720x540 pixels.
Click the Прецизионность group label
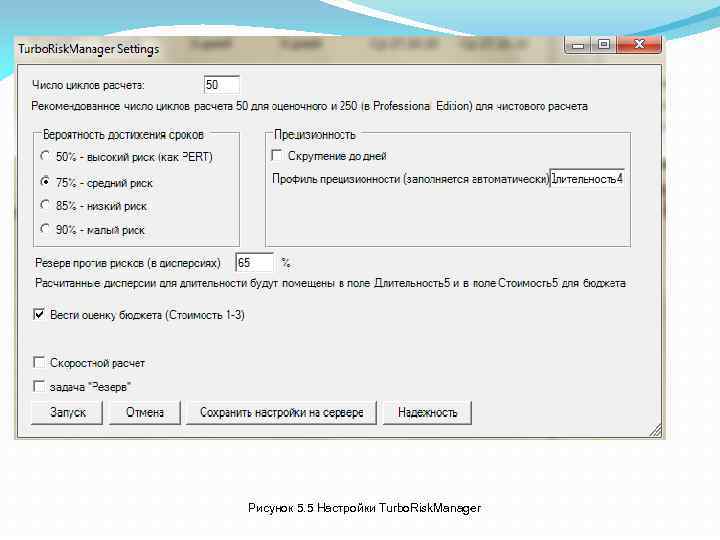(315, 135)
